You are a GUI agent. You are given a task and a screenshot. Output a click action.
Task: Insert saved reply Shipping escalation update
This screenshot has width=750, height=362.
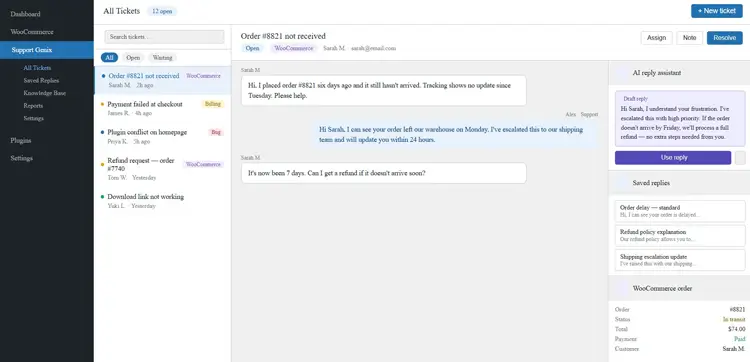pos(680,260)
